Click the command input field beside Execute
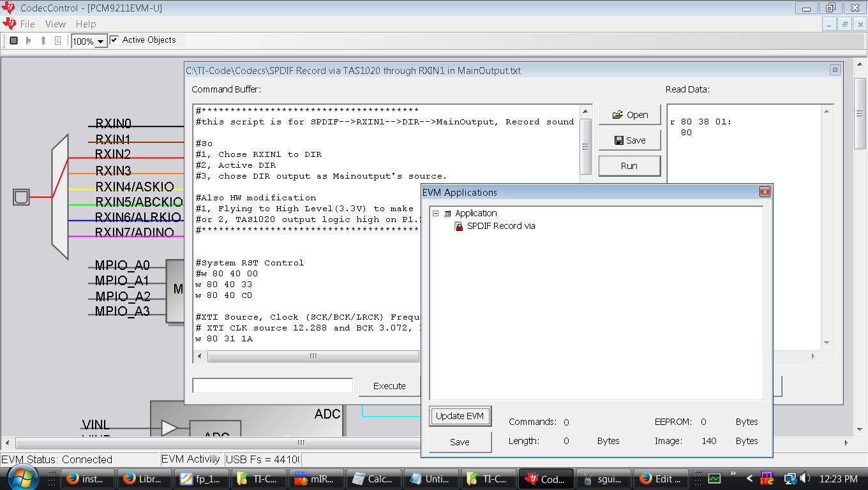868x490 pixels. [273, 385]
